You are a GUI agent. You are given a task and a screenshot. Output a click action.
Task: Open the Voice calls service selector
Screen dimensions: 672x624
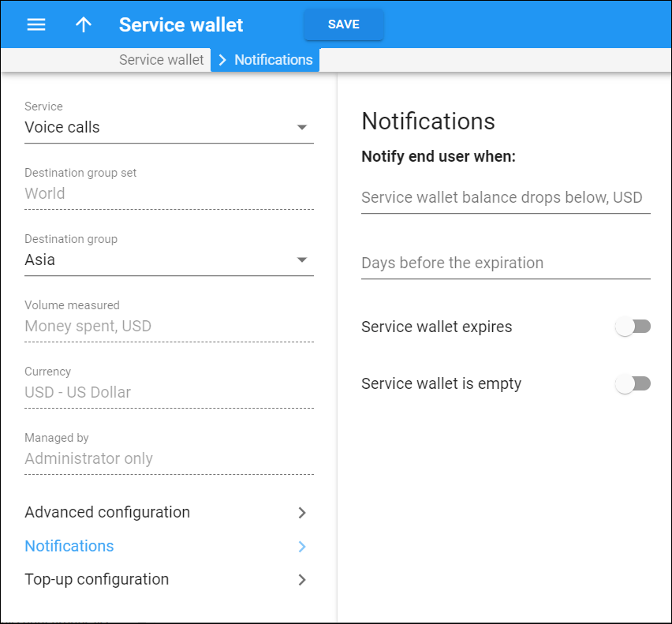158,126
